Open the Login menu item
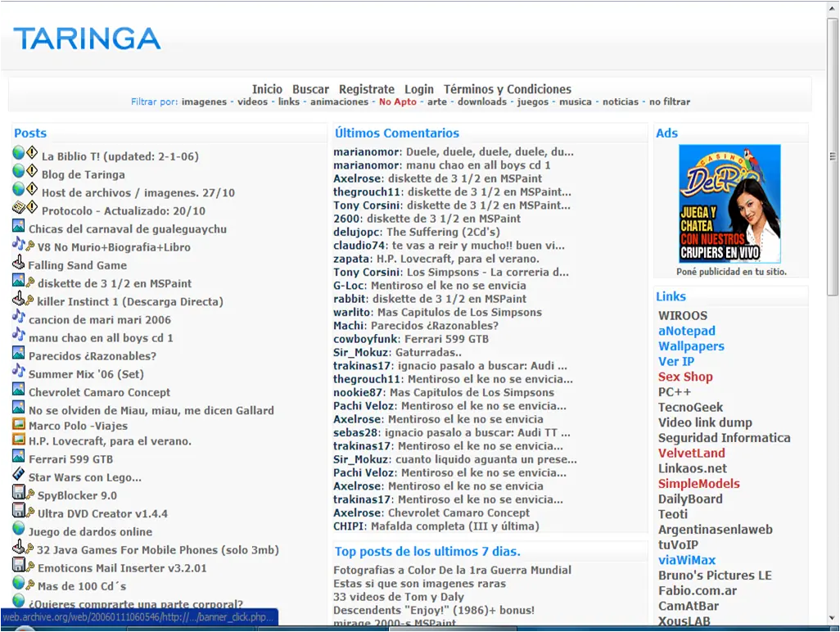The image size is (840, 632). click(419, 89)
